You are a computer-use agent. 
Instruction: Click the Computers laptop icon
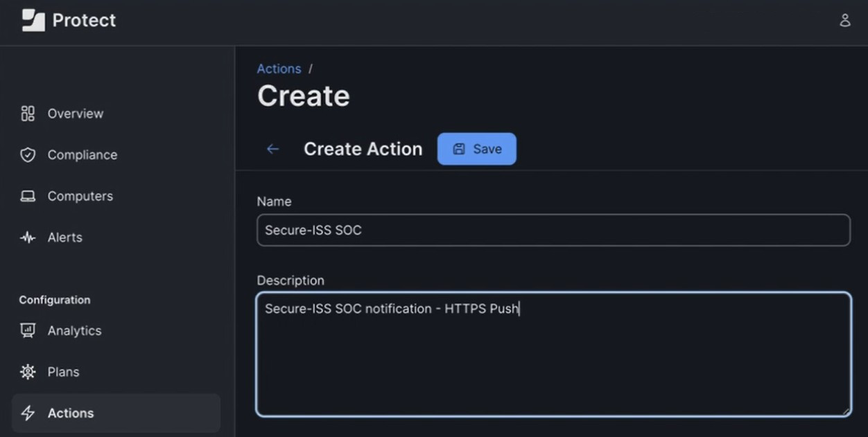28,197
